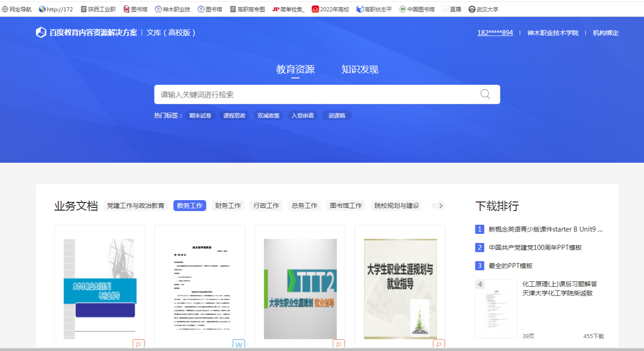644x351 pixels.
Task: Select the 教育资源 tab
Action: [295, 69]
